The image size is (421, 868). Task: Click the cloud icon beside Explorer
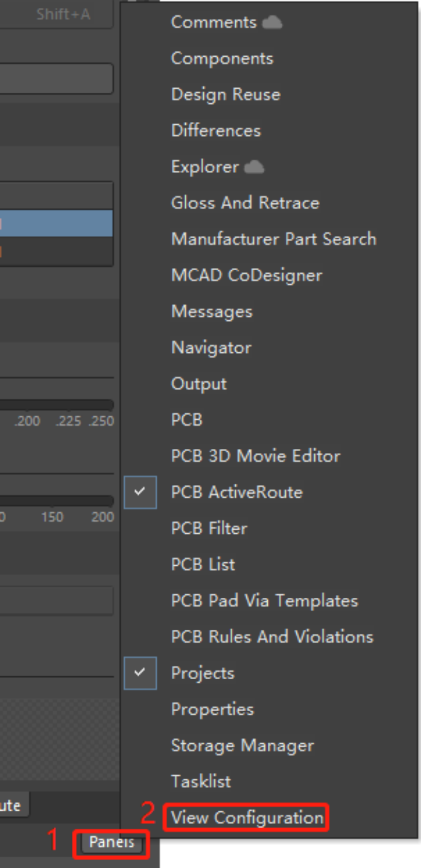(x=254, y=167)
